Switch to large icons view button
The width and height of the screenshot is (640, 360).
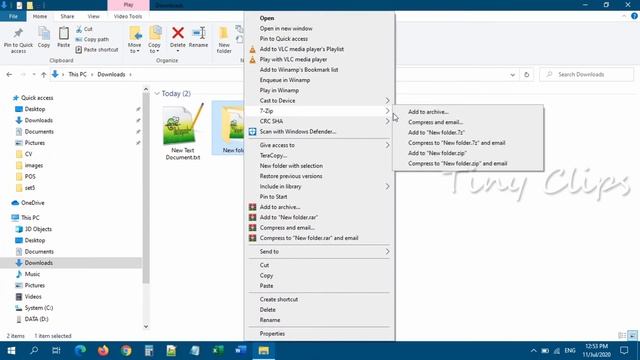point(632,336)
